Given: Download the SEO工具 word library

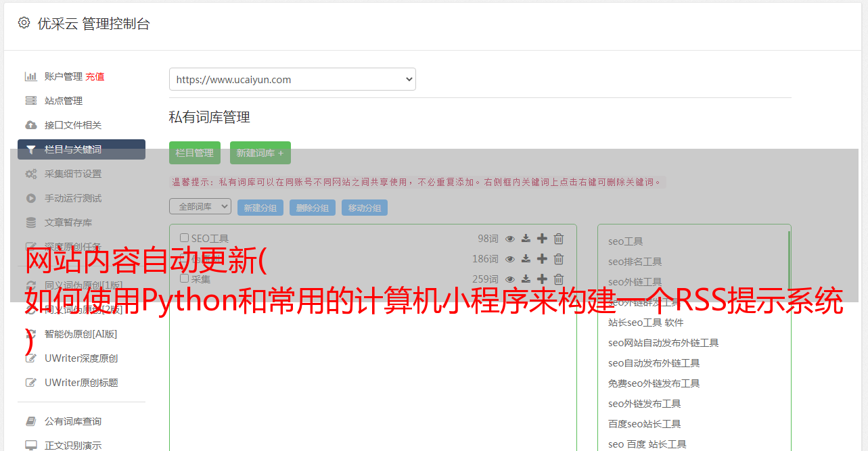Looking at the screenshot, I should 526,239.
